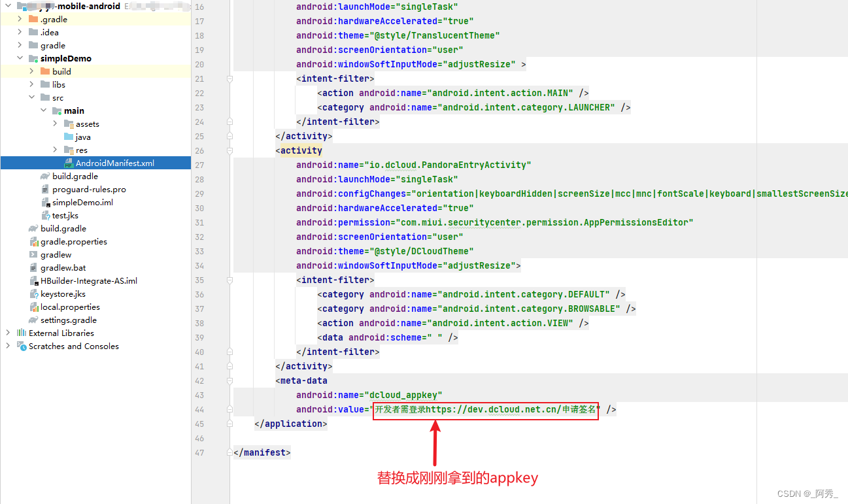Expand the build folder under simpleDemo
848x504 pixels.
tap(32, 71)
